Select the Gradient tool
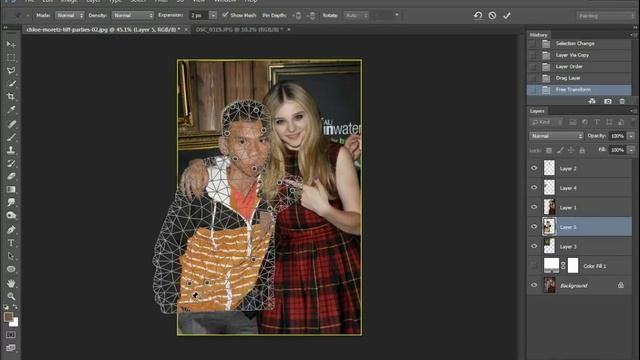 click(11, 189)
